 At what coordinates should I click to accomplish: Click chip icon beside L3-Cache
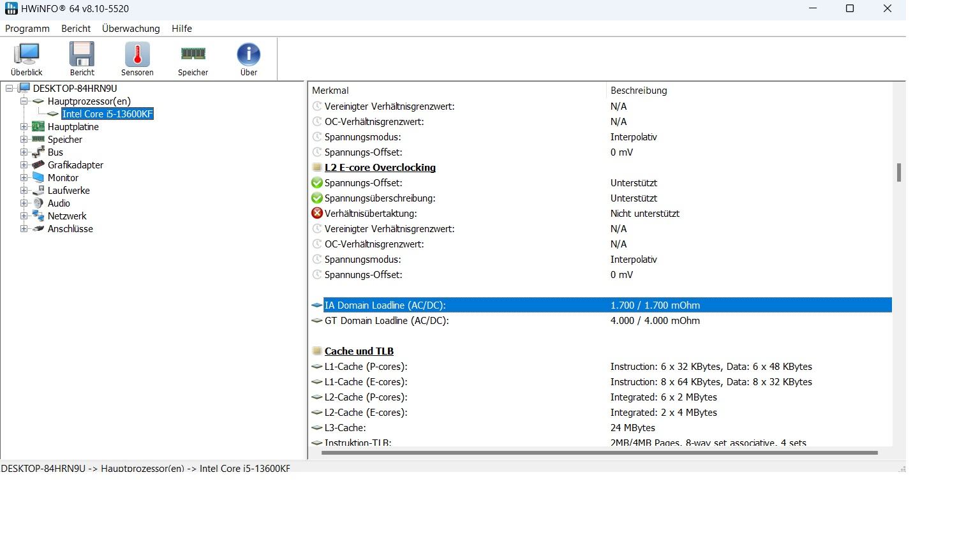pyautogui.click(x=316, y=427)
